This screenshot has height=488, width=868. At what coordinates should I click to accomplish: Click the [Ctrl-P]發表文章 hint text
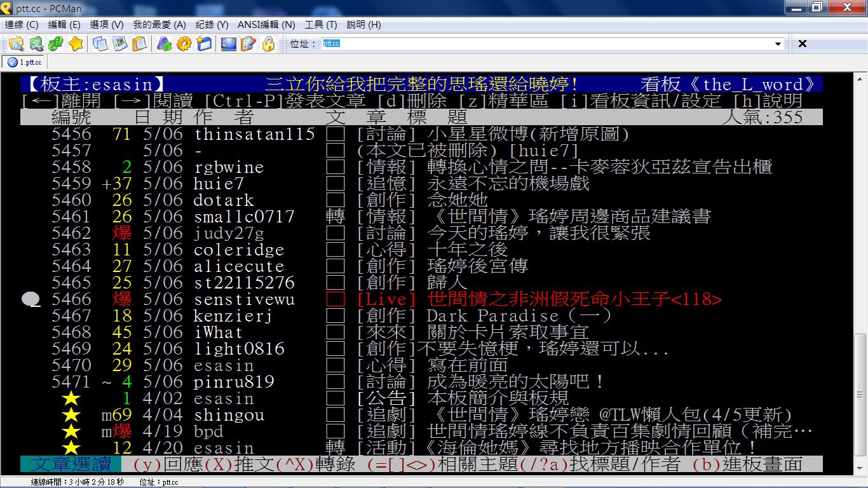click(x=285, y=101)
